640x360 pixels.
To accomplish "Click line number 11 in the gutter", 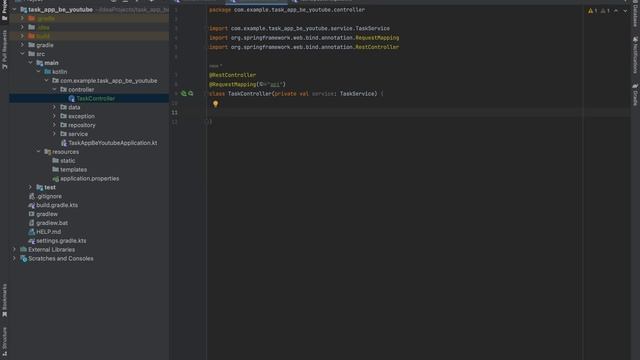I will pos(175,112).
